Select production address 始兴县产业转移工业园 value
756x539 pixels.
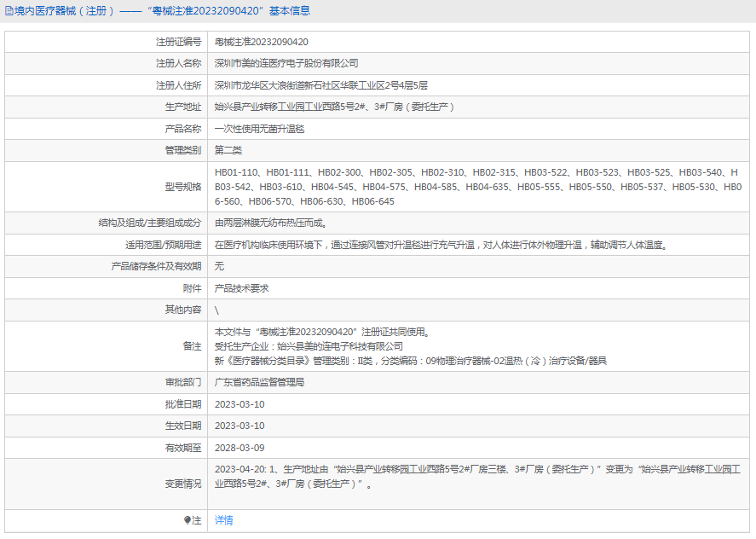point(334,107)
